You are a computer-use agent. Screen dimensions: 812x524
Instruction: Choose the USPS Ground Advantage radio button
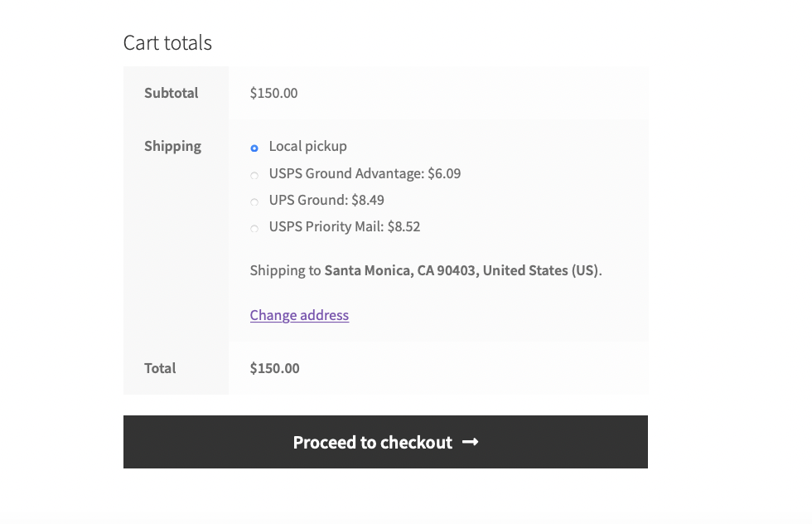click(254, 175)
